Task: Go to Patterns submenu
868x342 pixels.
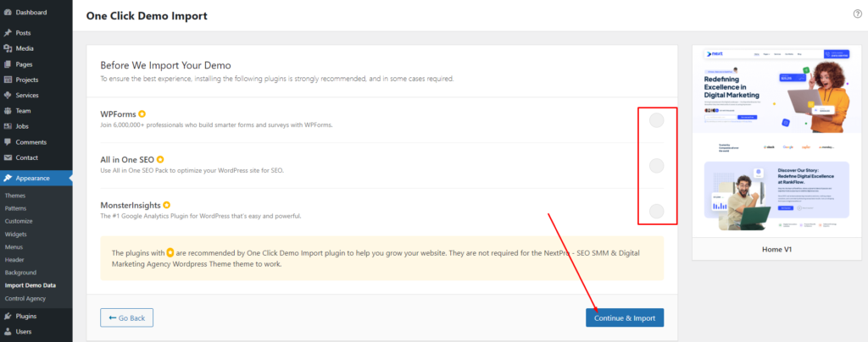Action: (x=15, y=208)
